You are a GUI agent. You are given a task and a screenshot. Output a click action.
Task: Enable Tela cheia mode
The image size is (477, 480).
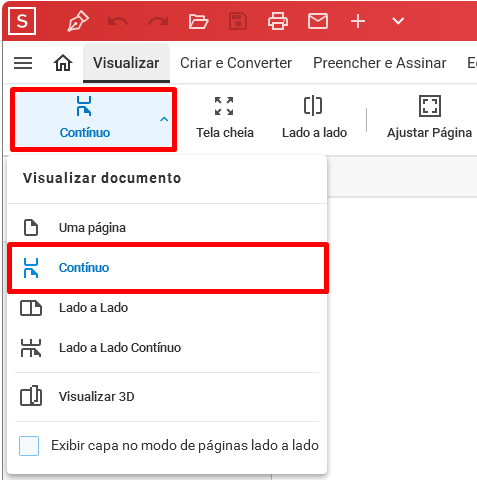[225, 118]
